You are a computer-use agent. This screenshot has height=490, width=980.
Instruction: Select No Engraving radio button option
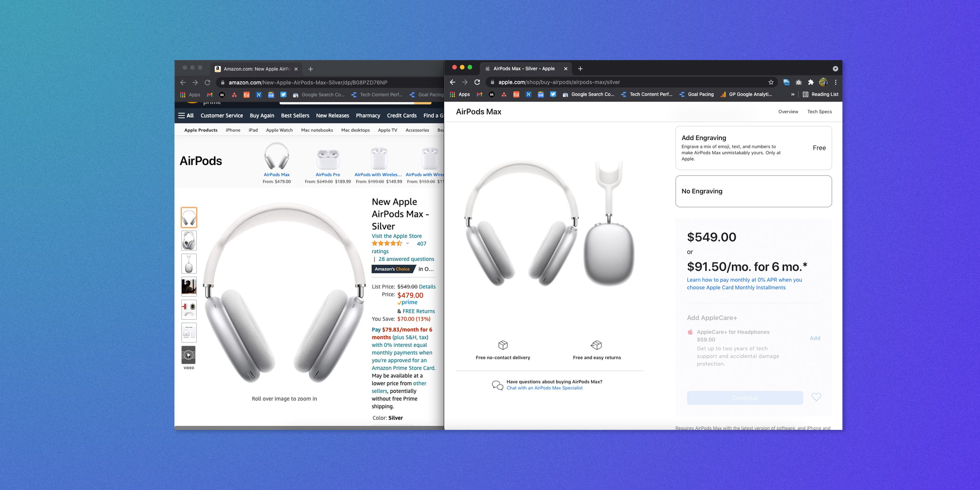pos(753,191)
